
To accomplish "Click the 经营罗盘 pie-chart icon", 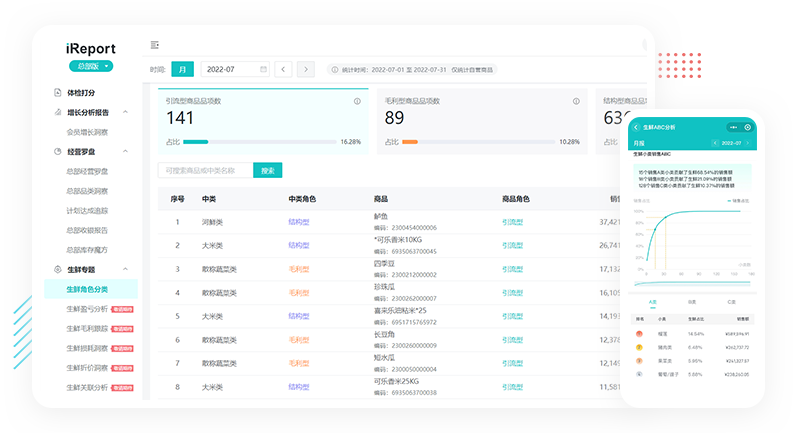I will (58, 152).
